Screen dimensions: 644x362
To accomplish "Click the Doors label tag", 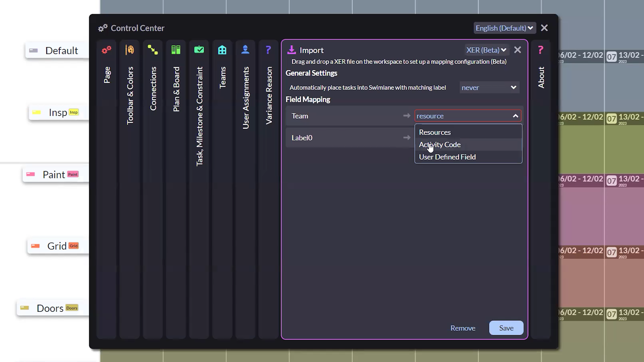I will click(x=72, y=308).
